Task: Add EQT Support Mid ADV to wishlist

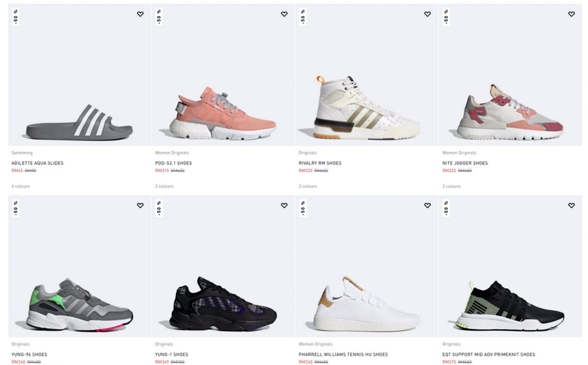Action: click(571, 205)
